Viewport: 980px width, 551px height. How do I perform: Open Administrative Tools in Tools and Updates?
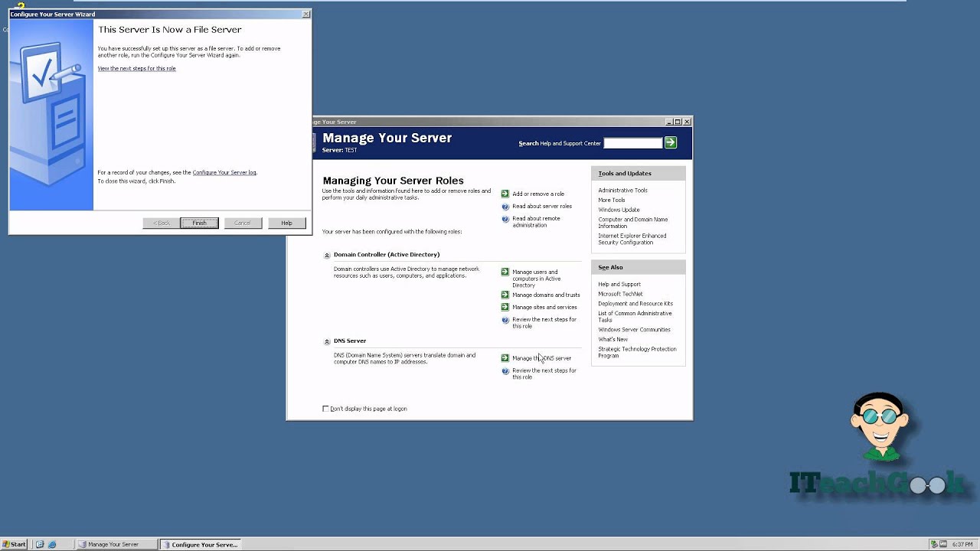coord(622,190)
